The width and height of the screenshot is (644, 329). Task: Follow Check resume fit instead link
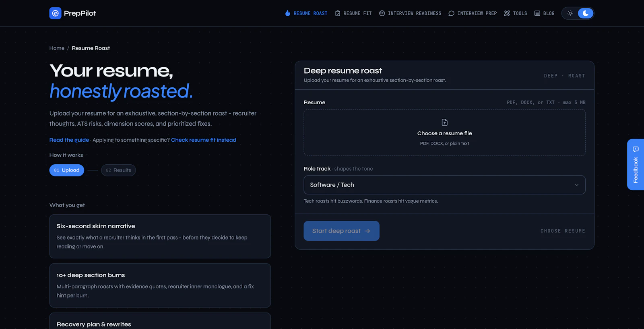(x=204, y=140)
